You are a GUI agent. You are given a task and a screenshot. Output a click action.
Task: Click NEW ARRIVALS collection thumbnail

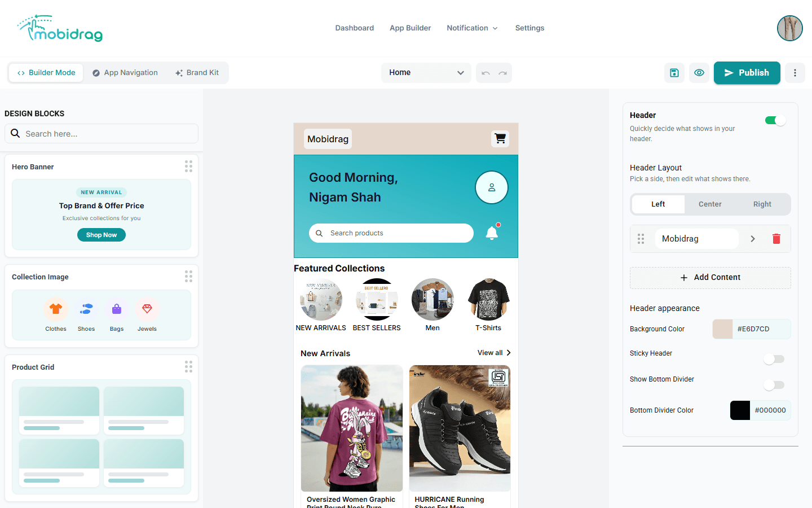(321, 300)
